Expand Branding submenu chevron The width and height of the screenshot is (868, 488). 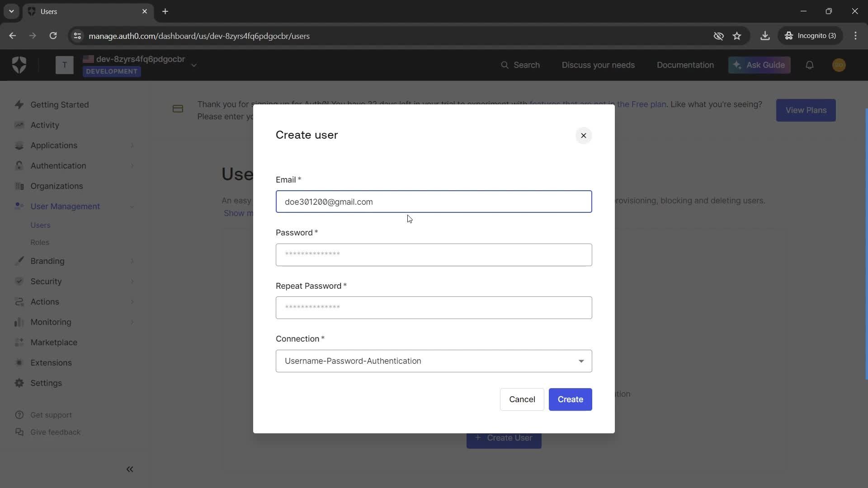click(132, 261)
